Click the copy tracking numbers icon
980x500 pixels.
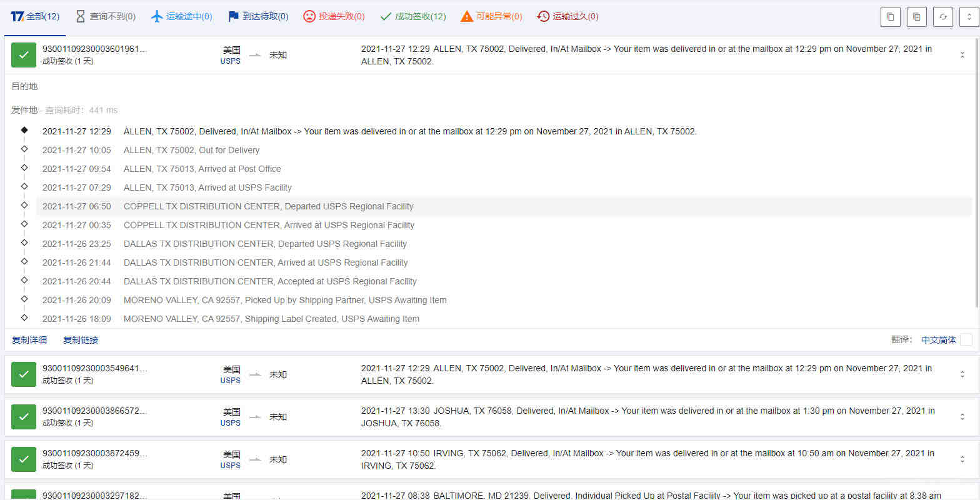[x=890, y=17]
